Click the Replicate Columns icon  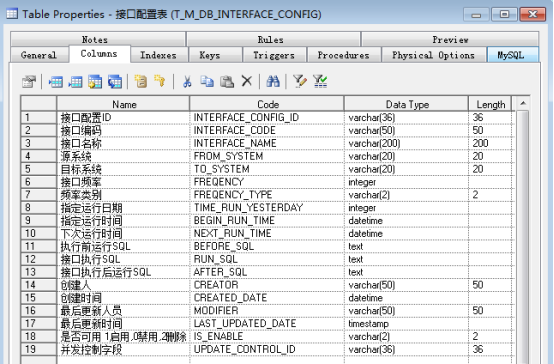pos(115,82)
